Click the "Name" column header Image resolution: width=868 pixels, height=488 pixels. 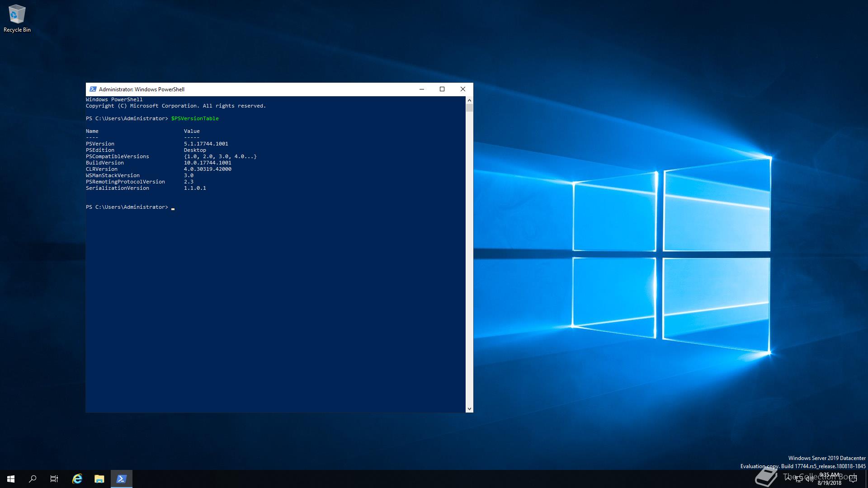click(92, 131)
